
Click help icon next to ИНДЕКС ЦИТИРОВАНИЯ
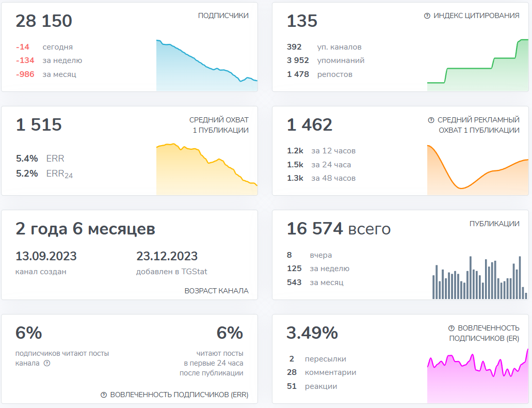427,16
